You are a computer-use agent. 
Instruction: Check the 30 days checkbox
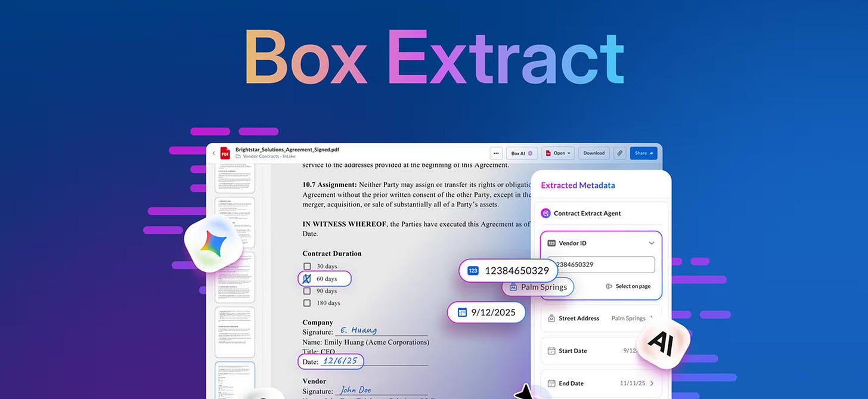click(x=307, y=266)
